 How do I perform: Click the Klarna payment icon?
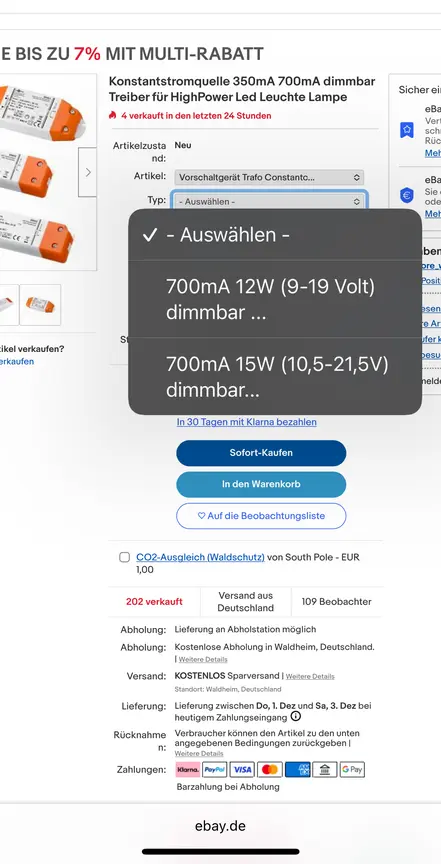point(188,769)
